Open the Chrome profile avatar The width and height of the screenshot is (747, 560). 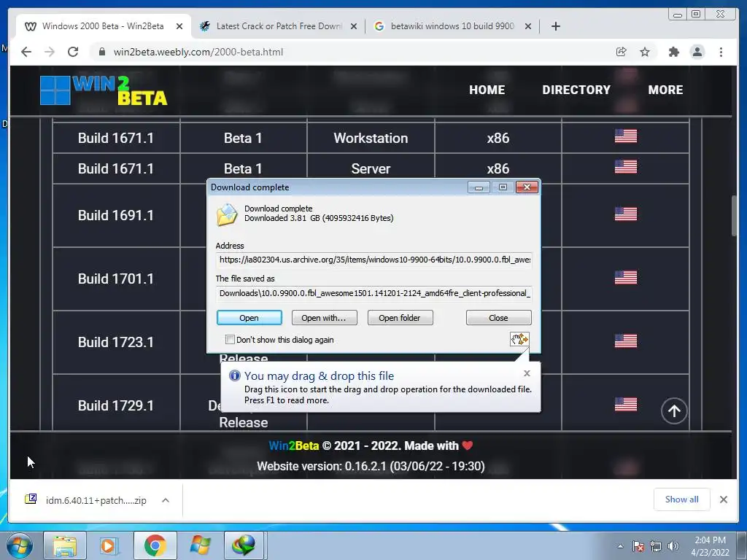697,52
